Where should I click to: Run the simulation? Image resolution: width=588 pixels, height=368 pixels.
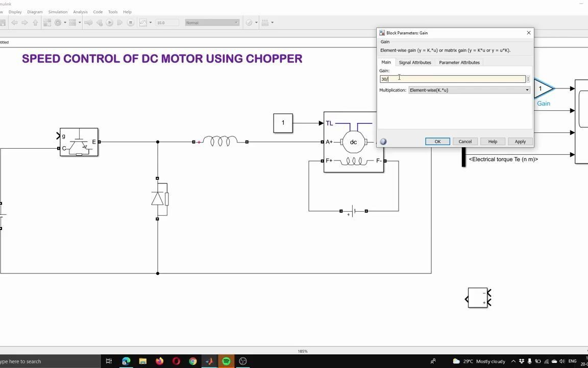(109, 22)
